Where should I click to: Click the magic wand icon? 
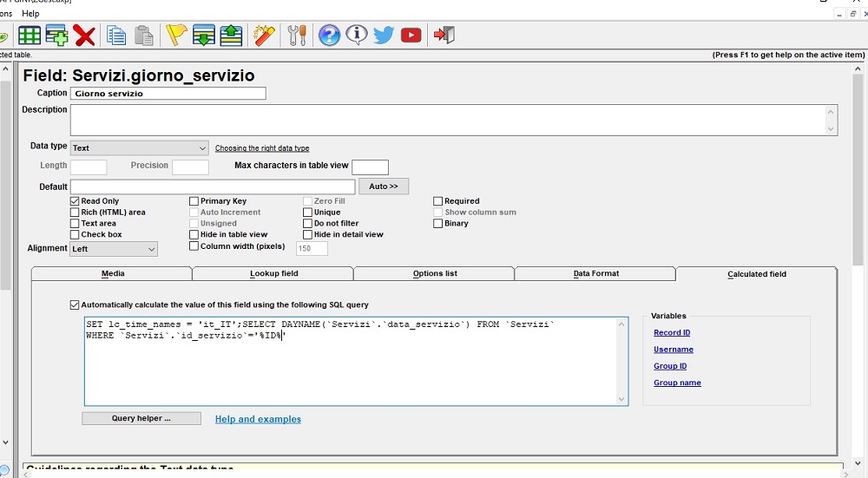(264, 36)
